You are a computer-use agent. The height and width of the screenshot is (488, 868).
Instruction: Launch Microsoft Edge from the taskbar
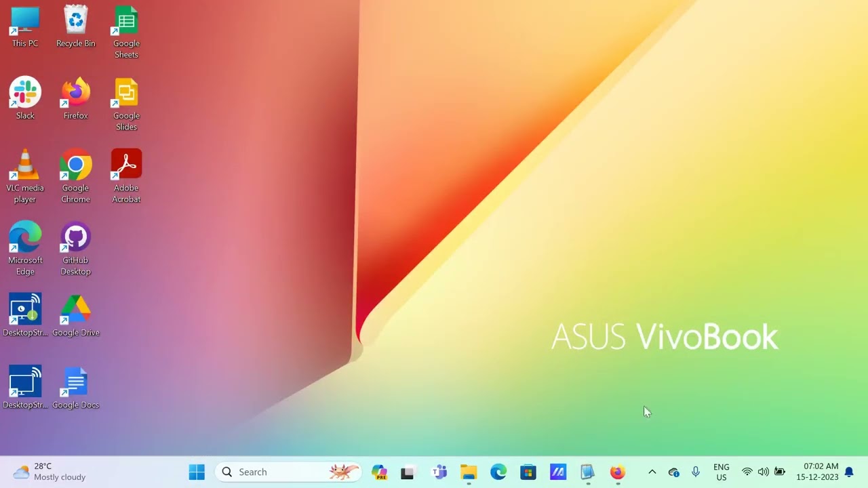498,472
